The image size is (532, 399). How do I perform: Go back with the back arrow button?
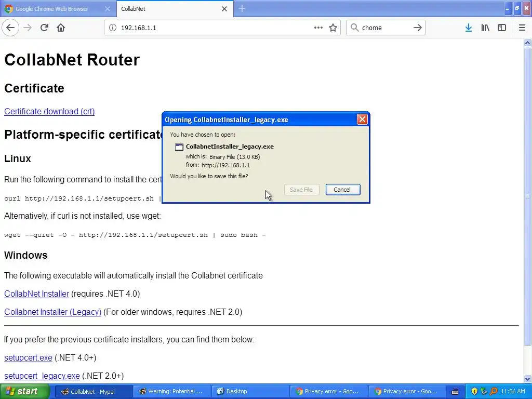point(10,28)
